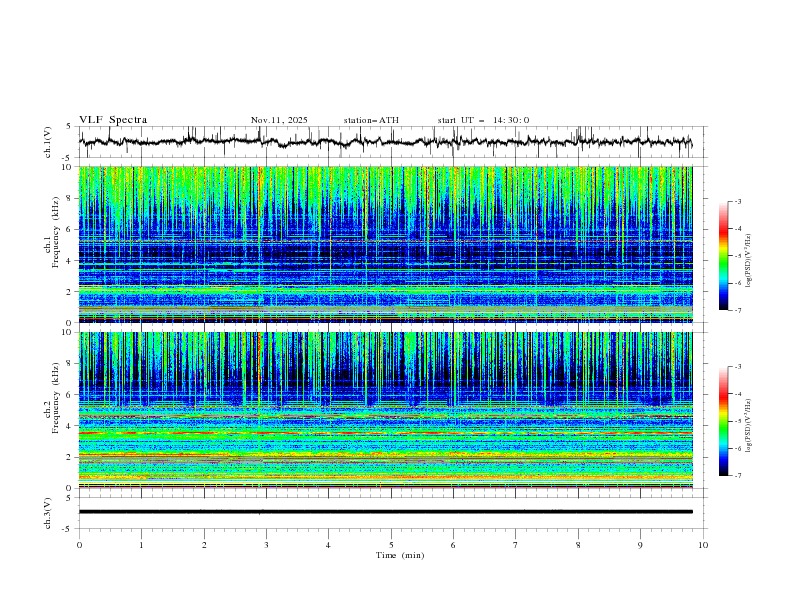This screenshot has height=612, width=792.
Task: Select the date text "Nov.11, 2025"
Action: [x=279, y=120]
